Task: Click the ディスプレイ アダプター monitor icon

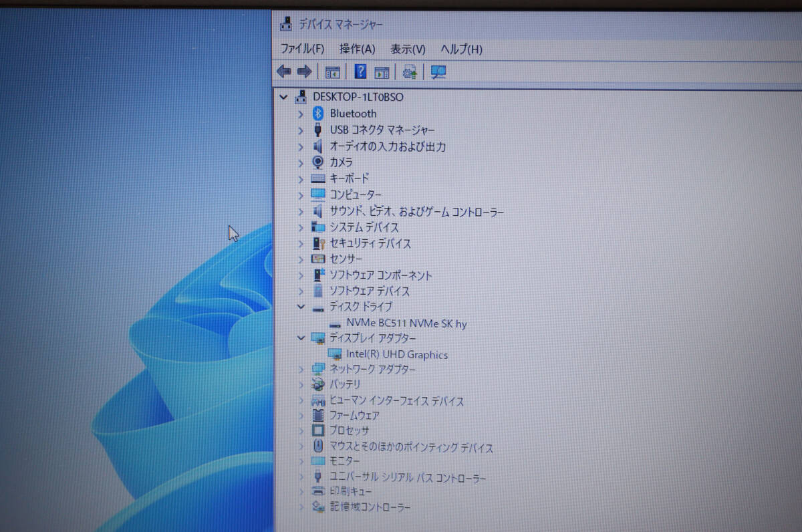Action: tap(318, 338)
